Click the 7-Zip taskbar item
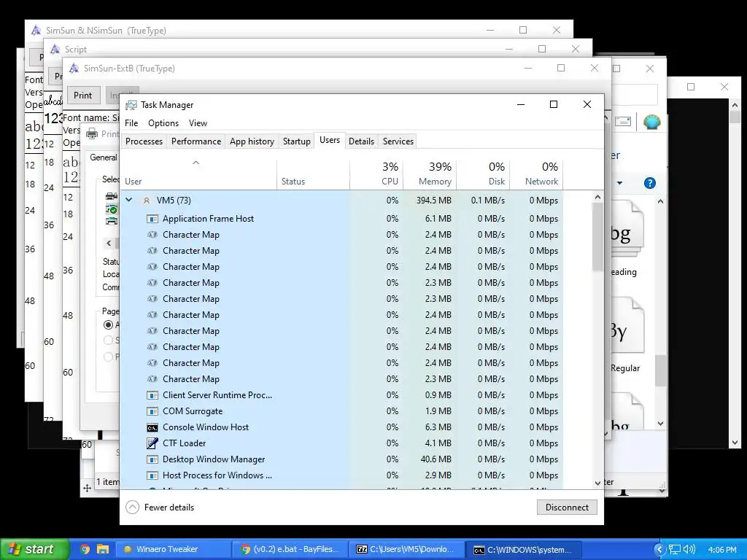Viewport: 747px width, 560px height. coord(406,549)
